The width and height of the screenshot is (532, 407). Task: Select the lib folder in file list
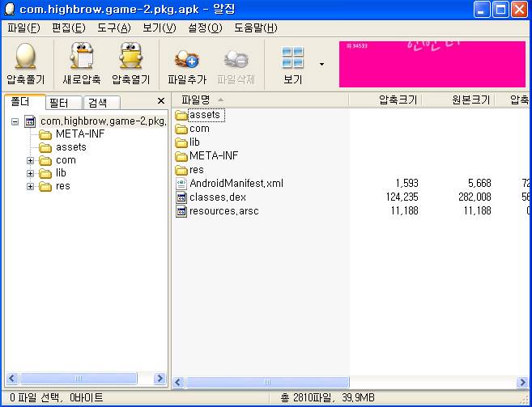click(x=194, y=142)
